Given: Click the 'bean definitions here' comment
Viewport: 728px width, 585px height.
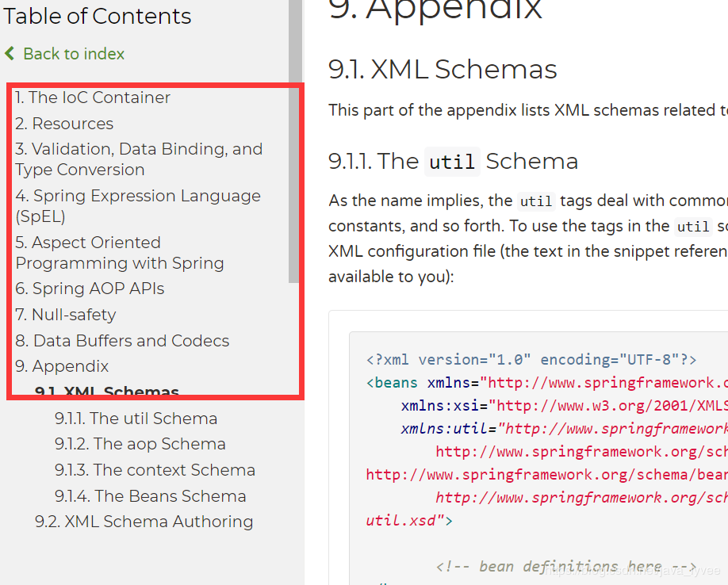Looking at the screenshot, I should pyautogui.click(x=566, y=567).
